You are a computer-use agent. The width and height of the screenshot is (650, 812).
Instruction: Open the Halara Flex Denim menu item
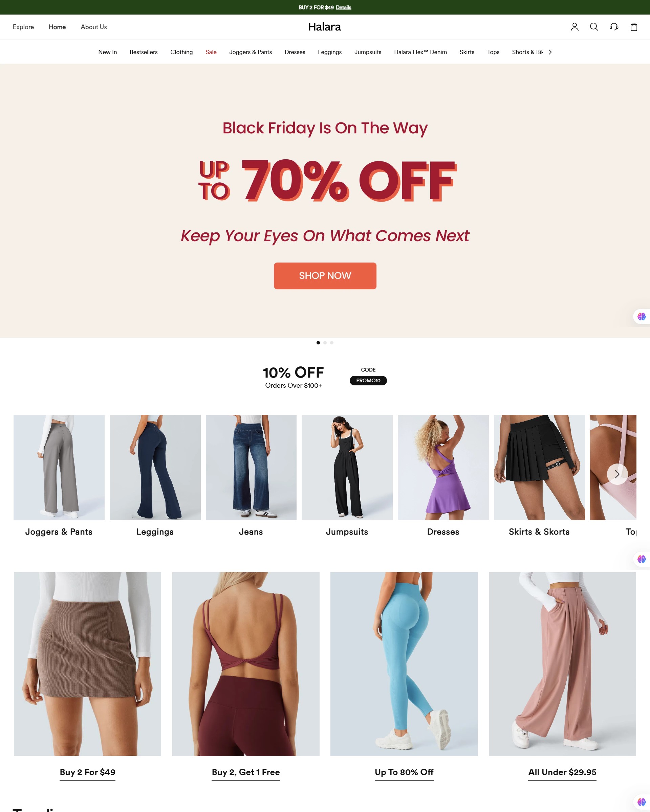click(x=420, y=52)
